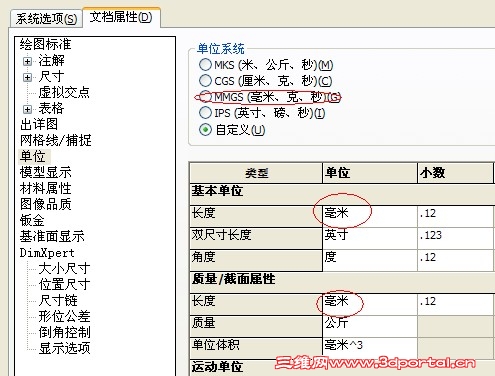The image size is (495, 376).
Task: Click the 质量 row label
Action: pyautogui.click(x=256, y=326)
